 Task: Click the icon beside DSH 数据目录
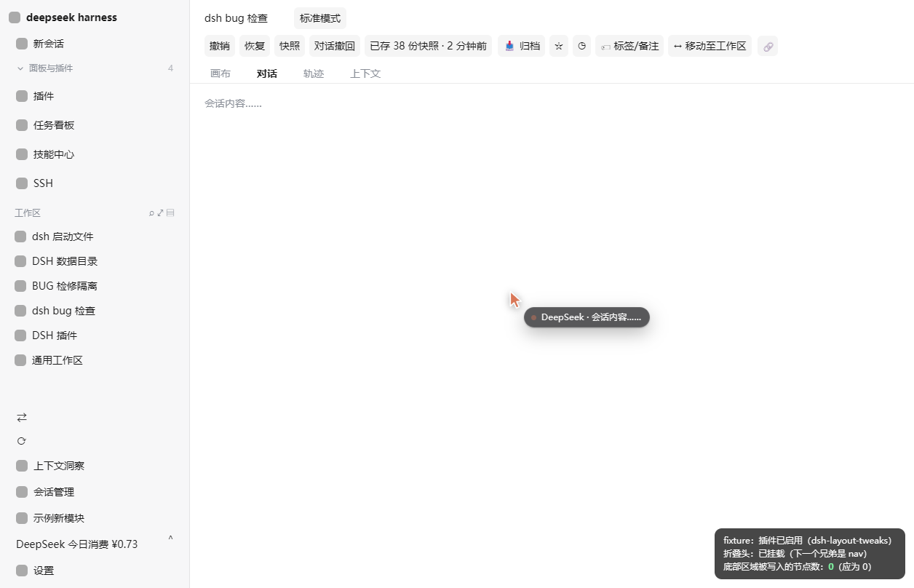click(20, 261)
